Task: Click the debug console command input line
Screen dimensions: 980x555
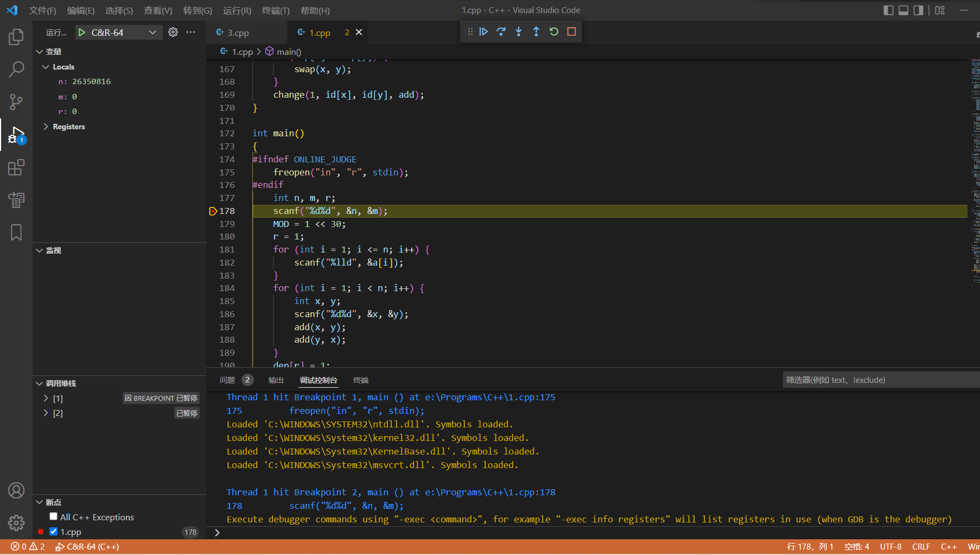Action: (597, 533)
